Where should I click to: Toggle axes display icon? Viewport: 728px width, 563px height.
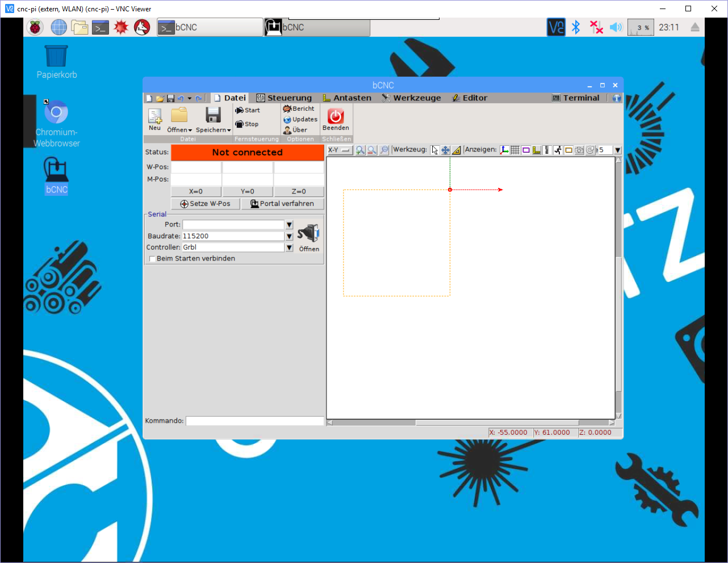[504, 150]
